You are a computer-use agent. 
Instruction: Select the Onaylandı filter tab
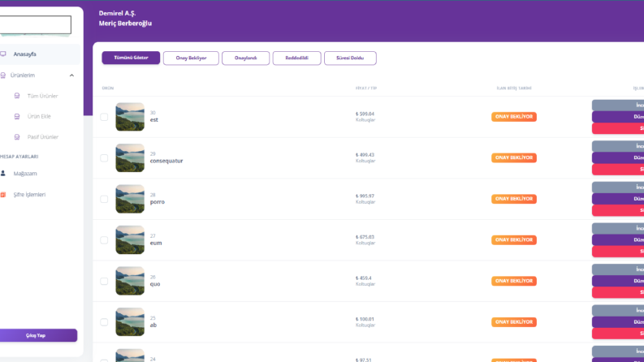(245, 58)
